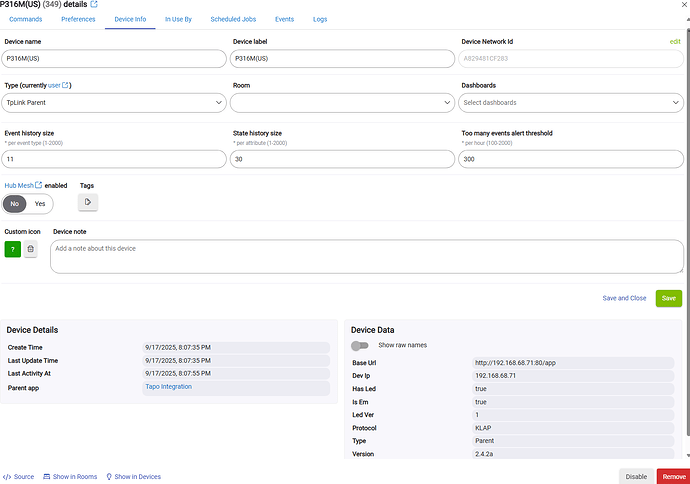This screenshot has height=484, width=690.
Task: Click Too many events alert threshold field
Action: [x=571, y=159]
